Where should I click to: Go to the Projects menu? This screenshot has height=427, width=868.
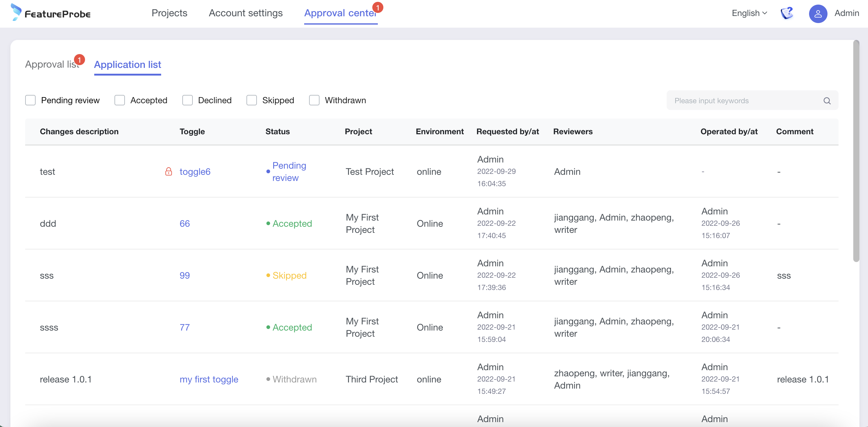(169, 13)
